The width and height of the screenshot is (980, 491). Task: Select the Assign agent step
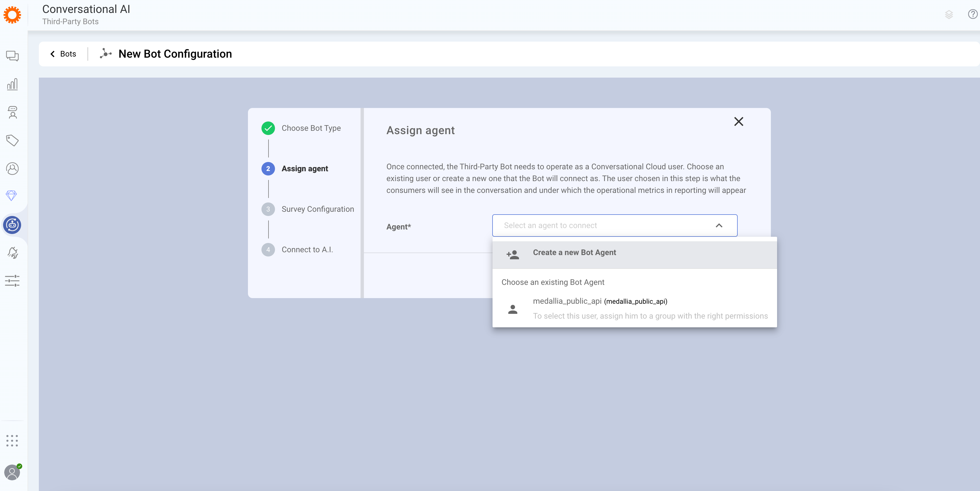coord(304,169)
